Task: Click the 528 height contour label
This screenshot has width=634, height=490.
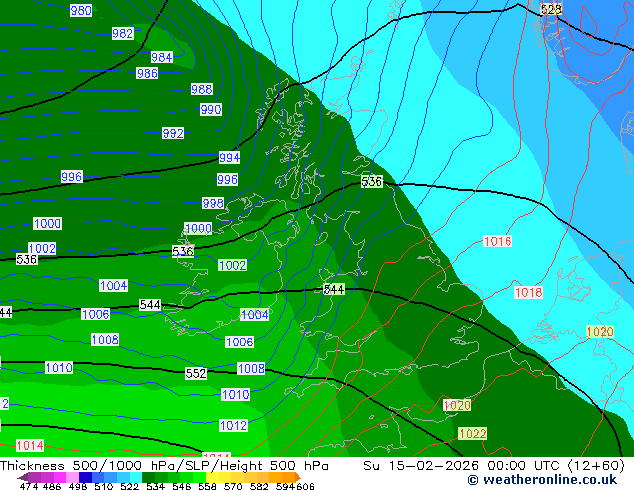Action: [x=551, y=9]
